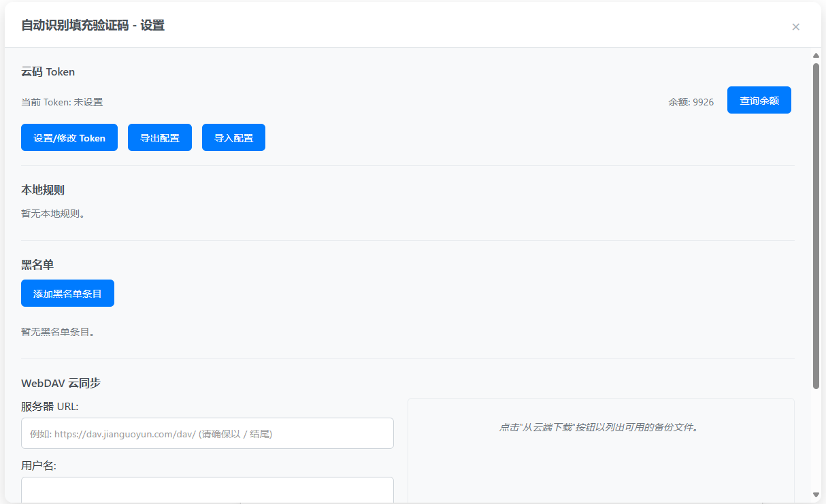
Task: Select the 黑名单 section heading
Action: point(37,265)
